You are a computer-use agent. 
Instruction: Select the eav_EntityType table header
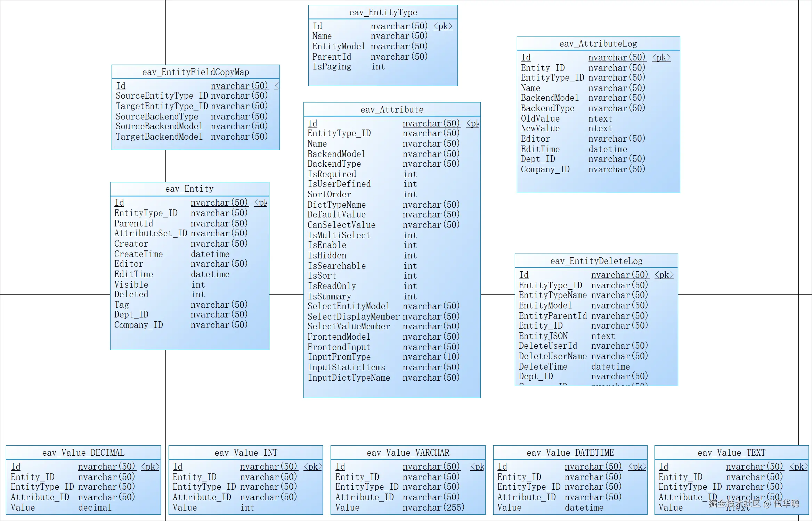click(x=383, y=13)
